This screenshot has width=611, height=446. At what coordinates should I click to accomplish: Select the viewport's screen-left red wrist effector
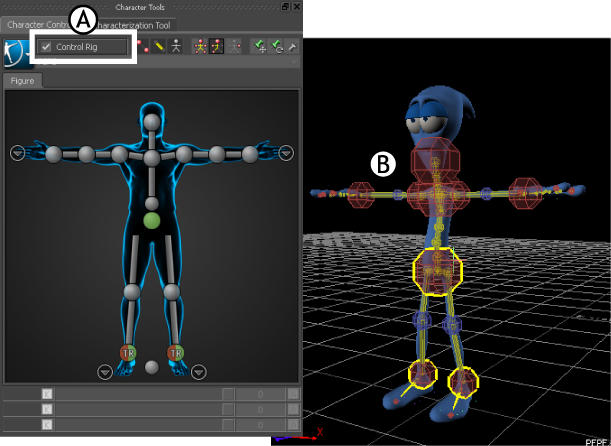(x=361, y=195)
